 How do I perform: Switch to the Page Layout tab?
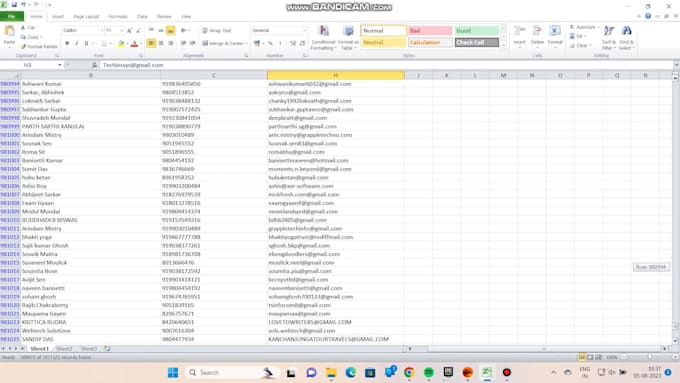[86, 16]
